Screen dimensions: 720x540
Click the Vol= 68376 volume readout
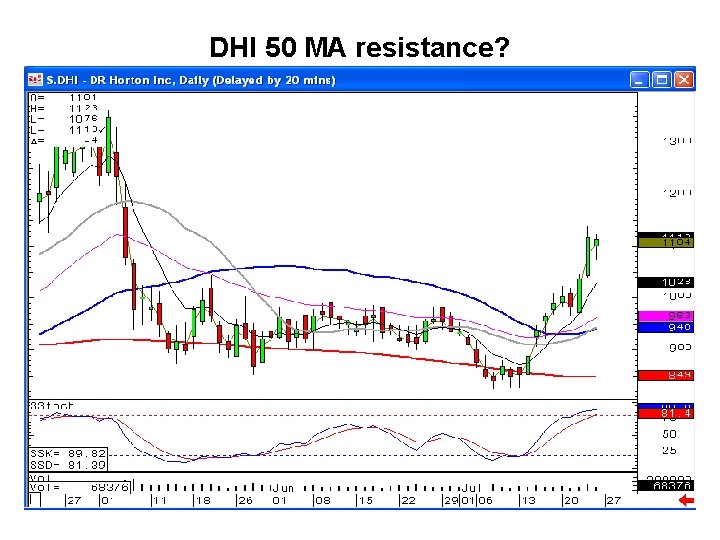pos(80,487)
